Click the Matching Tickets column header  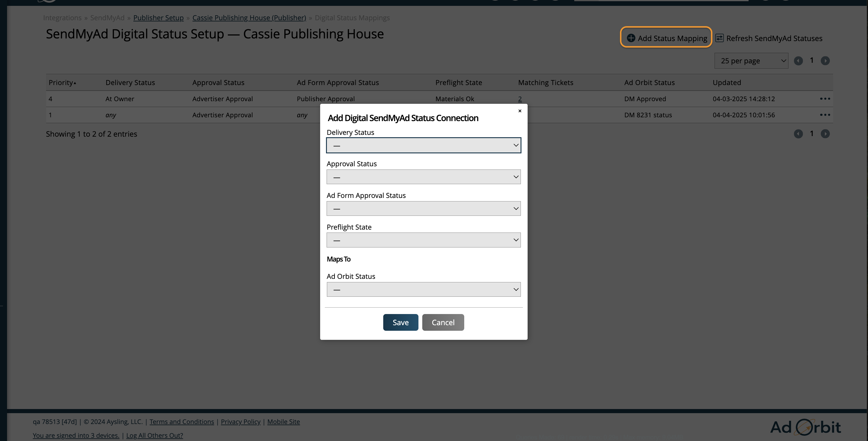pyautogui.click(x=546, y=82)
